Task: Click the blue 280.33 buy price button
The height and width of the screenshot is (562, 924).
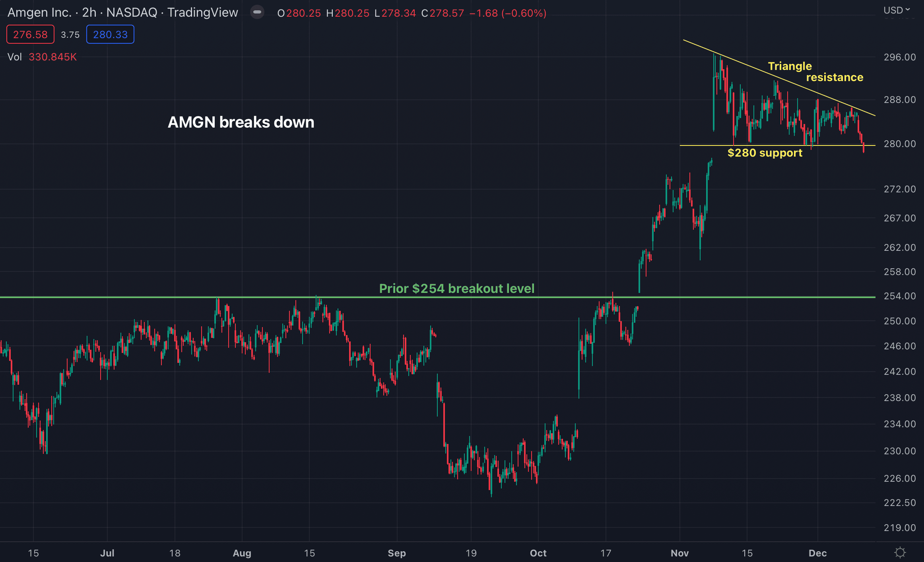Action: [110, 35]
